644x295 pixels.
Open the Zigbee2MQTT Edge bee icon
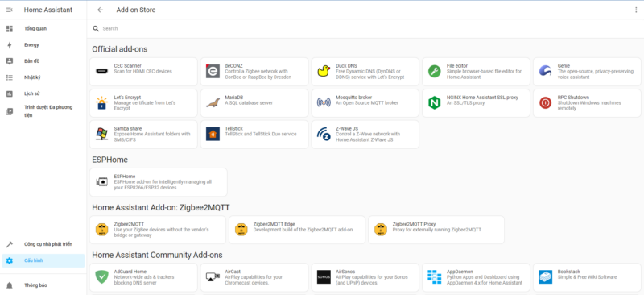pos(241,229)
